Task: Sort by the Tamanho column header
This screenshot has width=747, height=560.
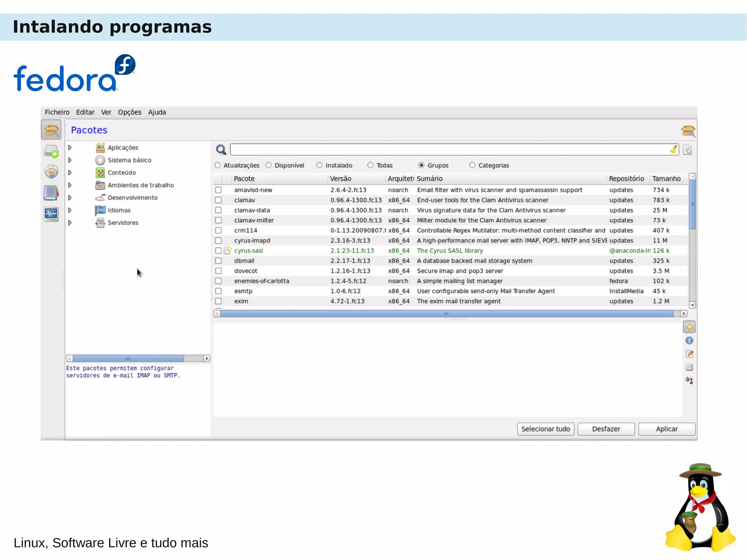Action: (669, 179)
